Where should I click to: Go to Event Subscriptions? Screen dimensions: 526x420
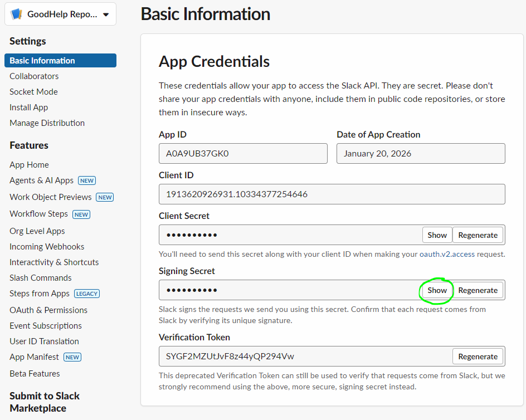click(x=46, y=326)
